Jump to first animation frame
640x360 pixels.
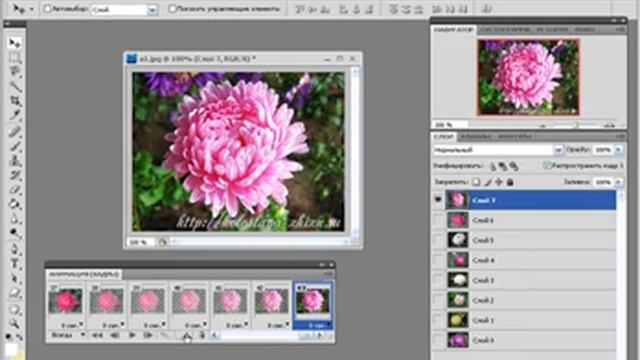click(x=97, y=336)
